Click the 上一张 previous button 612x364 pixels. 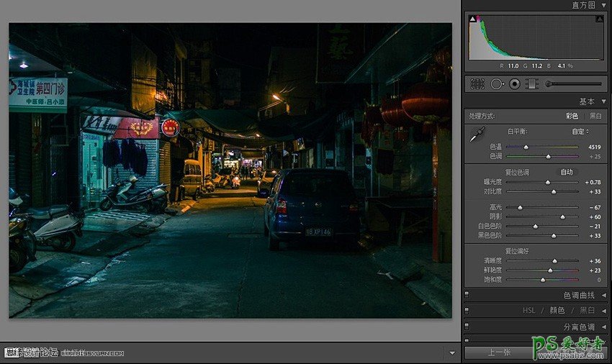click(499, 352)
